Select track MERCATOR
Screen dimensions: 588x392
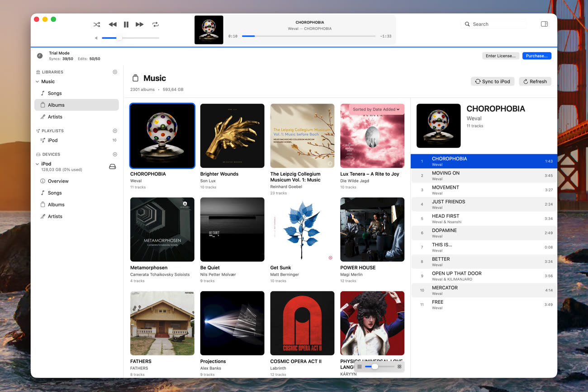(484, 290)
